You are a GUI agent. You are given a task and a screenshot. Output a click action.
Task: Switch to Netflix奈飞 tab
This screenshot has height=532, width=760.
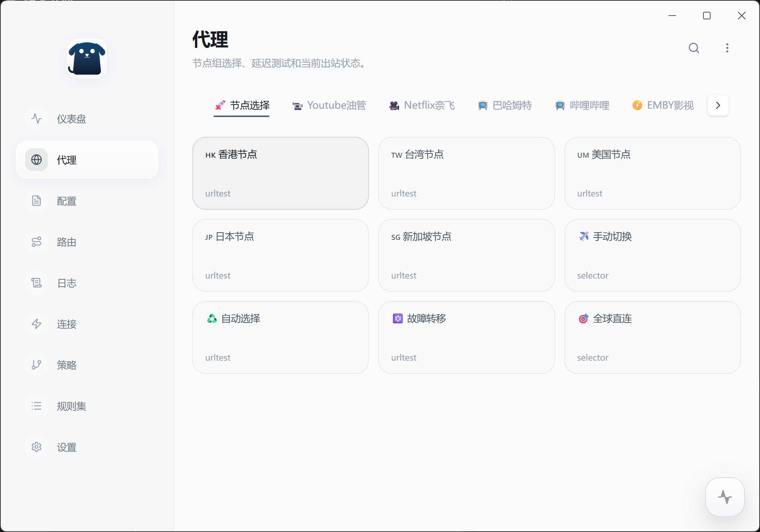click(x=422, y=105)
